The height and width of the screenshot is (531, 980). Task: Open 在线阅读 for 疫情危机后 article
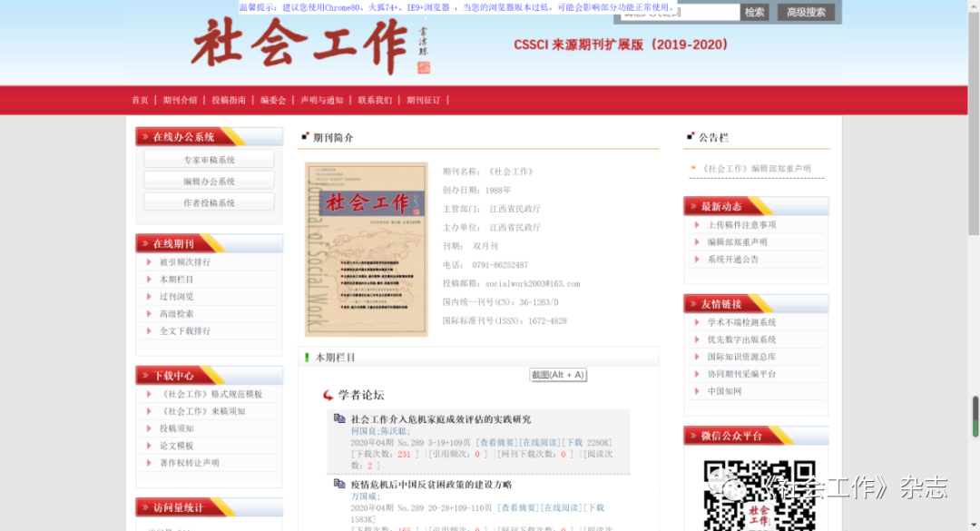(x=563, y=508)
